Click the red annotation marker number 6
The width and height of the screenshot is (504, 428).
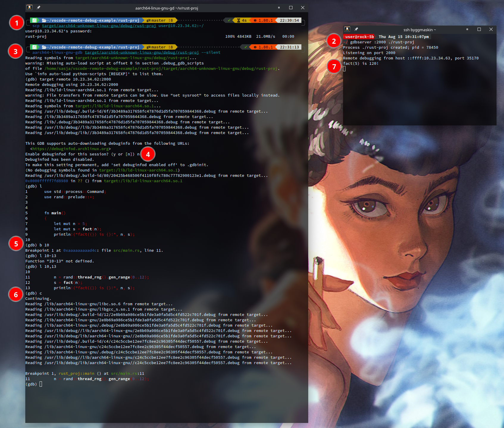pyautogui.click(x=16, y=294)
